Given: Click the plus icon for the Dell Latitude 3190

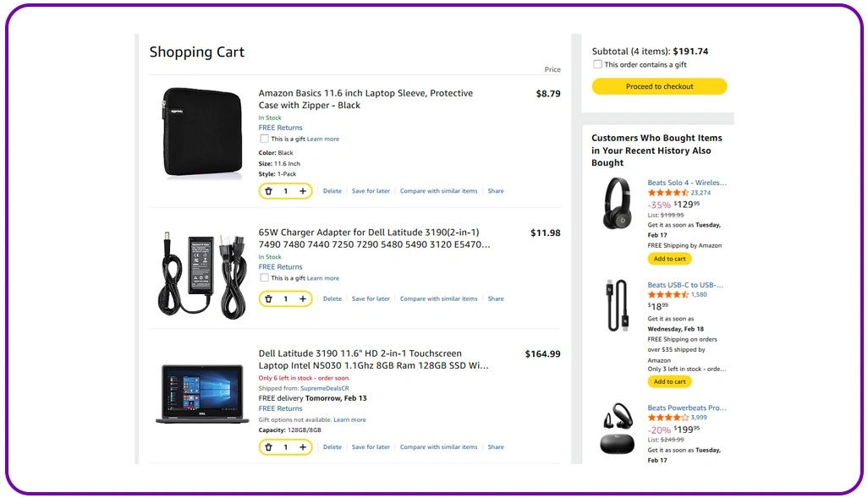Looking at the screenshot, I should pyautogui.click(x=304, y=446).
